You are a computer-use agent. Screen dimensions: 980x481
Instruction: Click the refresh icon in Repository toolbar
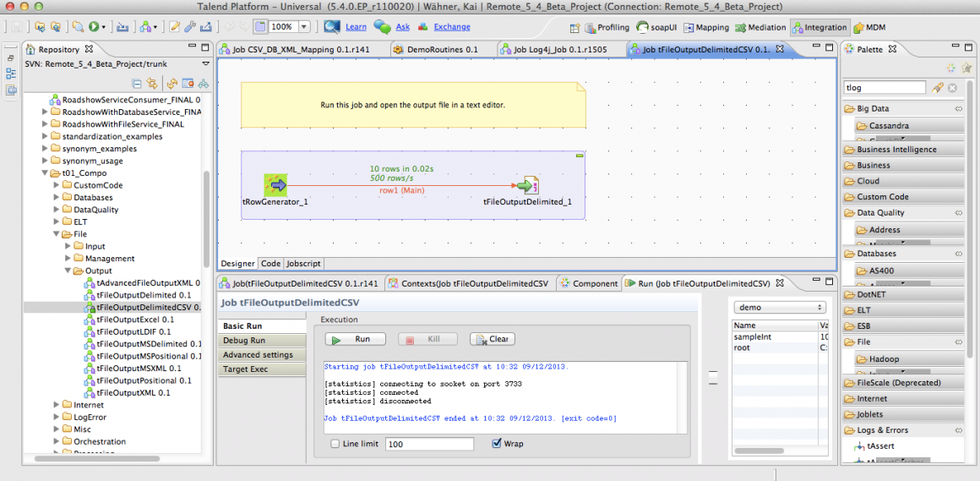171,83
